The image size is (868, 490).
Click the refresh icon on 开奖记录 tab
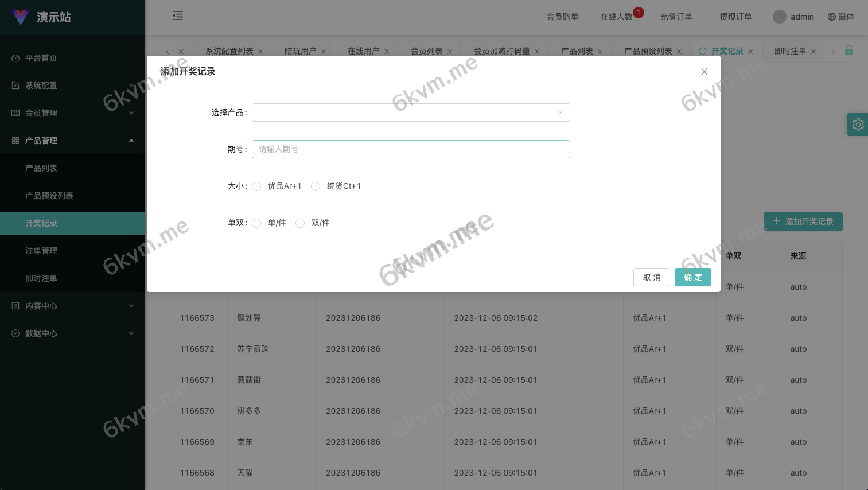click(703, 51)
